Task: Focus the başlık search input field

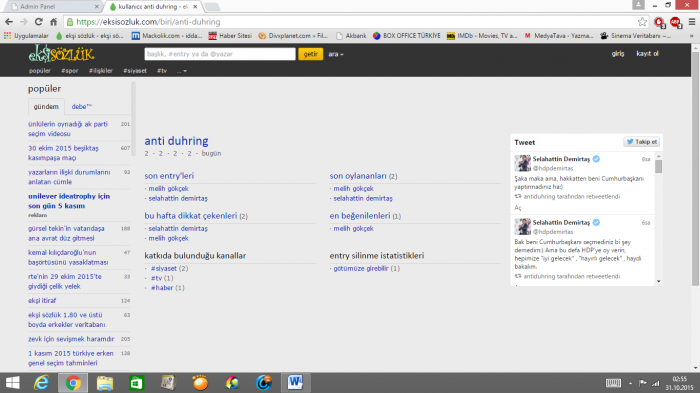Action: (x=220, y=54)
